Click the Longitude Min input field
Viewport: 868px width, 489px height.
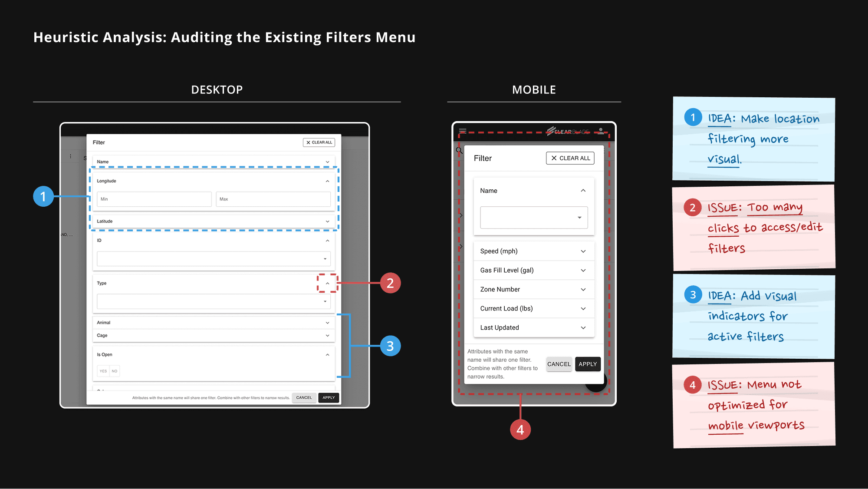[154, 199]
